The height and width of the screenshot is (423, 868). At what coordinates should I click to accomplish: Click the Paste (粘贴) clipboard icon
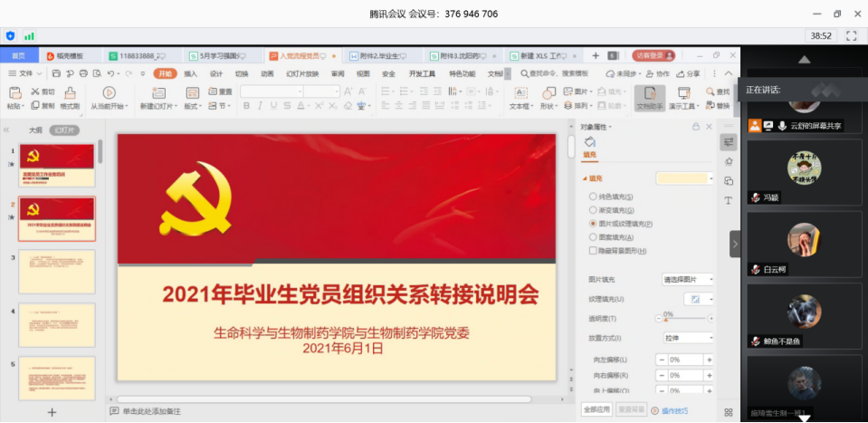click(15, 93)
